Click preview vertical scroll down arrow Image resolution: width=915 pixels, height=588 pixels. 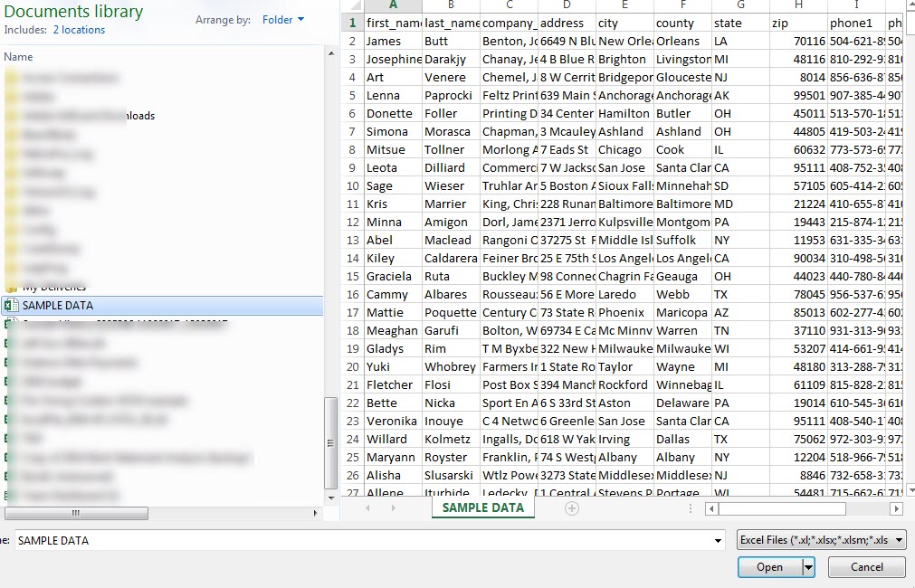point(910,491)
